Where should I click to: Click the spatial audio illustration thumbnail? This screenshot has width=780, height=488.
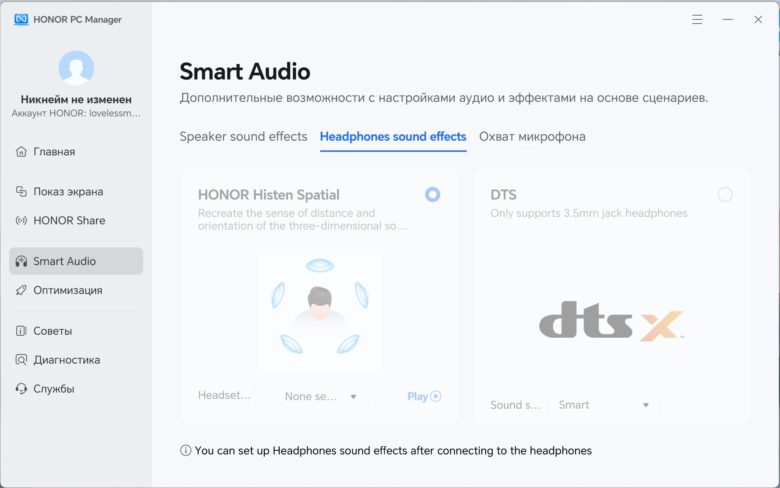(319, 311)
